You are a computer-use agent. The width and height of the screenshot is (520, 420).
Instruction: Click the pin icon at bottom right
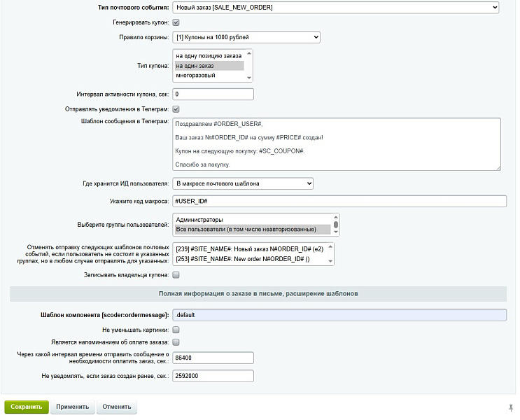(511, 407)
